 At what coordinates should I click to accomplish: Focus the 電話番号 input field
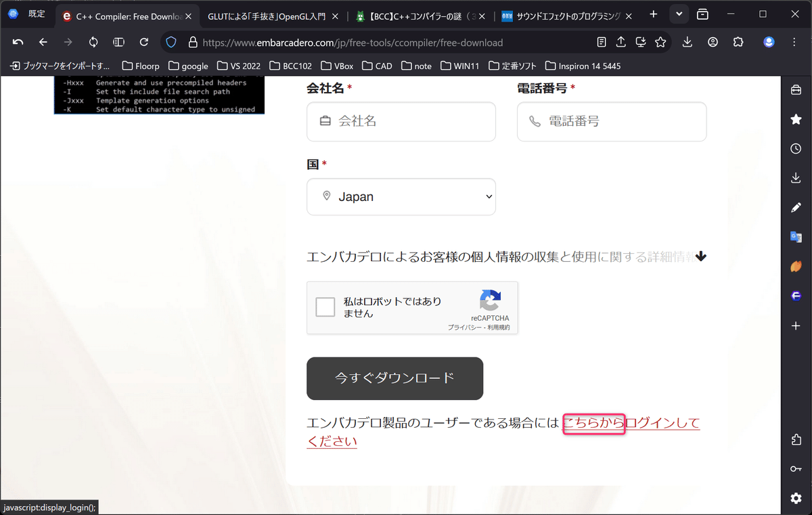click(612, 122)
